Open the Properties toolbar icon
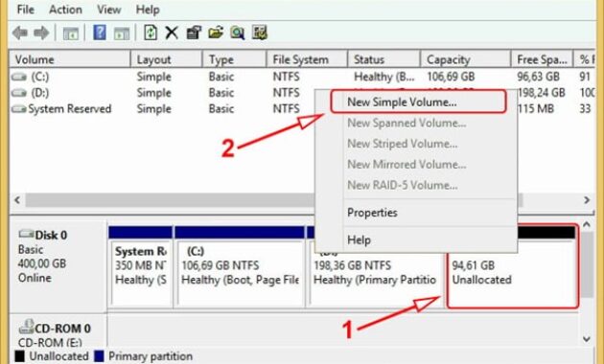The height and width of the screenshot is (364, 604). click(194, 33)
